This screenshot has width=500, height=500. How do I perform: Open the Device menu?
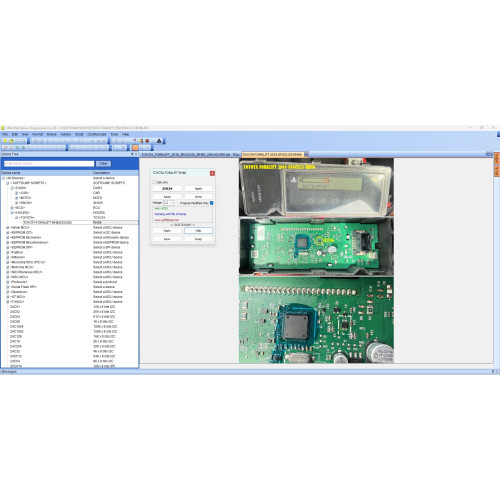(52, 134)
